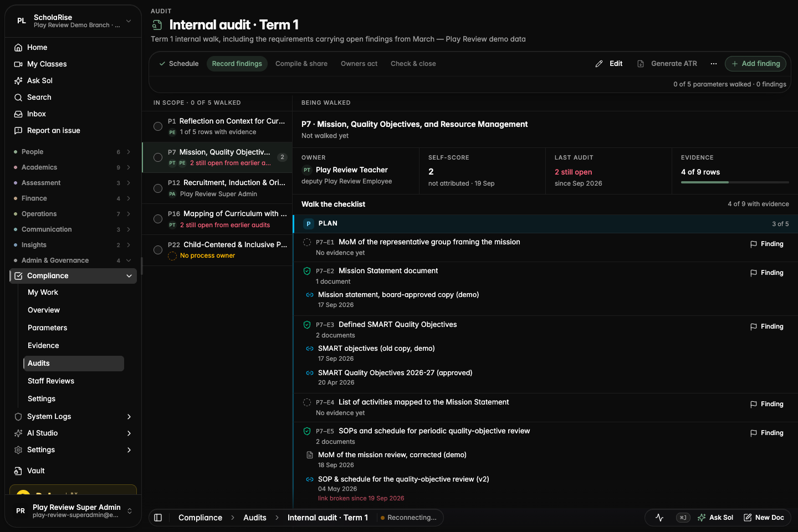Switch to Owners act step
The width and height of the screenshot is (798, 532).
[x=359, y=64]
